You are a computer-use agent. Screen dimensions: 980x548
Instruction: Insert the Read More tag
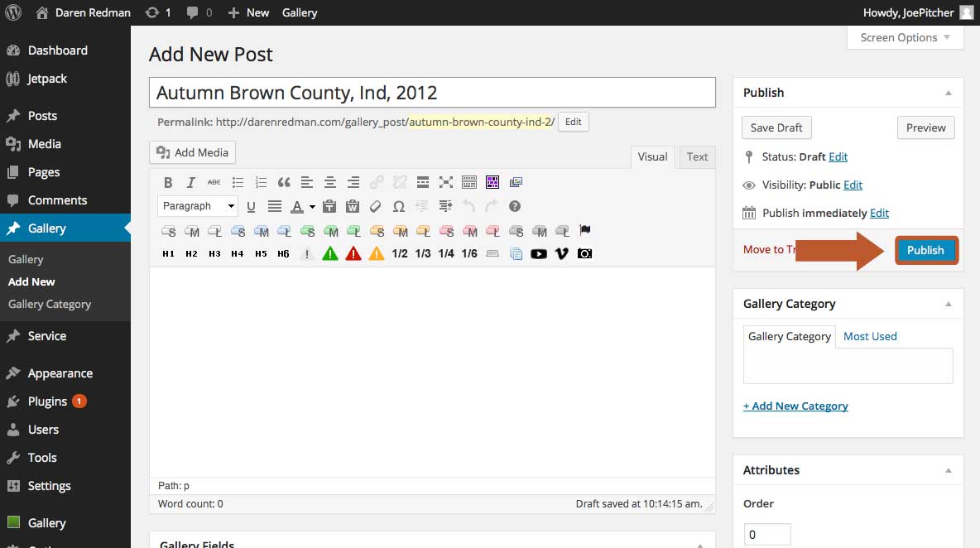[x=422, y=182]
